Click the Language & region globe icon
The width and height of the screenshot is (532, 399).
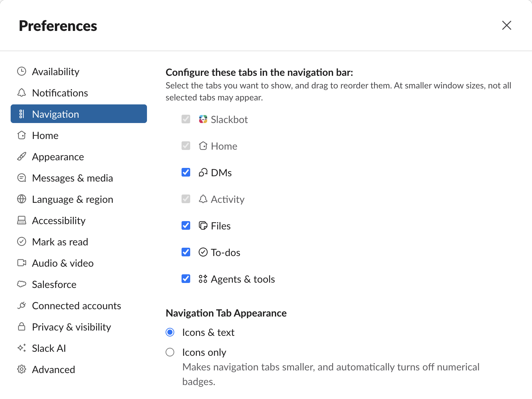tap(22, 199)
